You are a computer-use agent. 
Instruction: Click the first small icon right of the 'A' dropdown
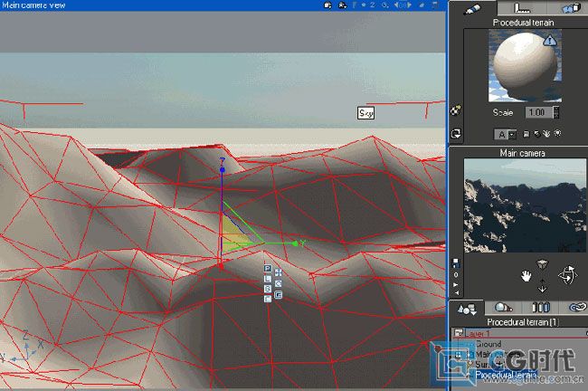[526, 134]
